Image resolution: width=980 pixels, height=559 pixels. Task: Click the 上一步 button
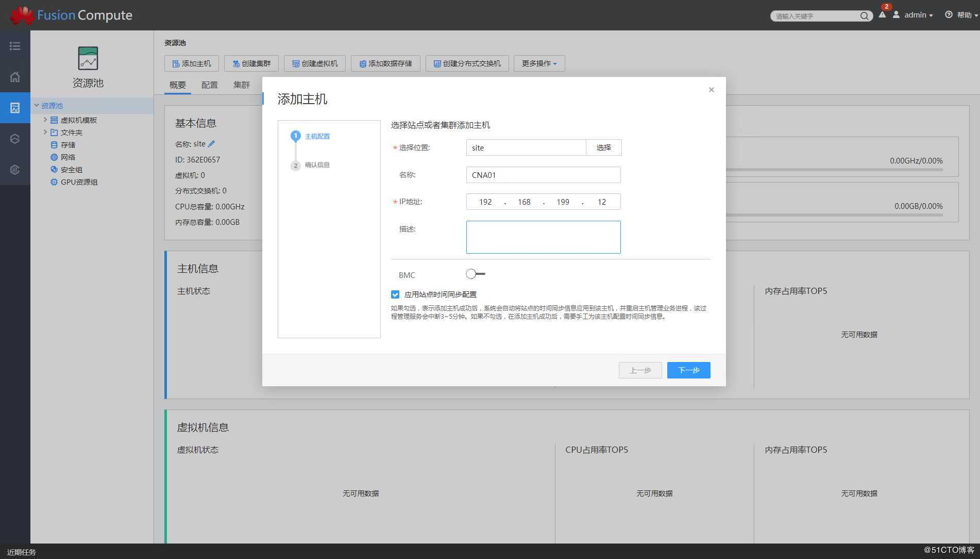click(640, 370)
